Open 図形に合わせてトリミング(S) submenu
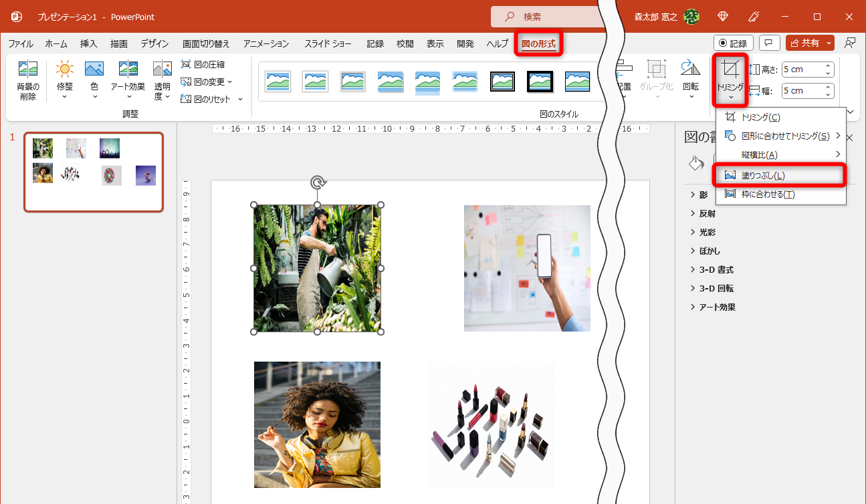 (780, 136)
